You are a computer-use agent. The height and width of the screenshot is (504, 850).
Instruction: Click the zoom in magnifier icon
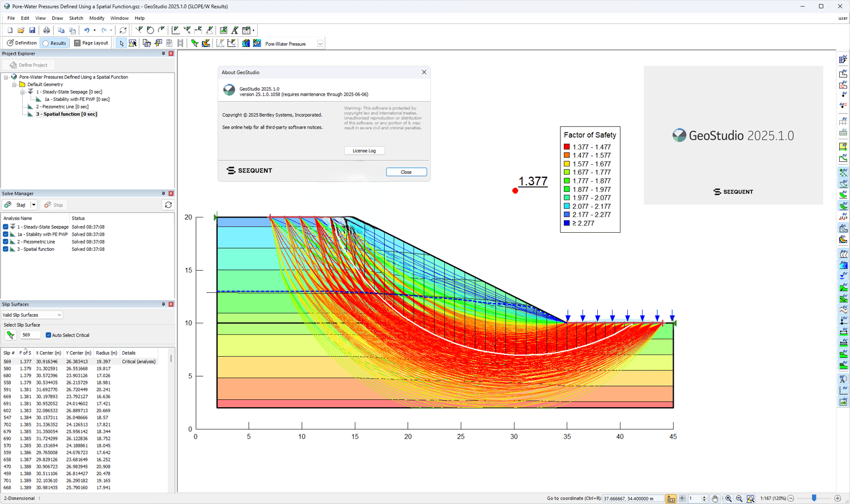(728, 498)
